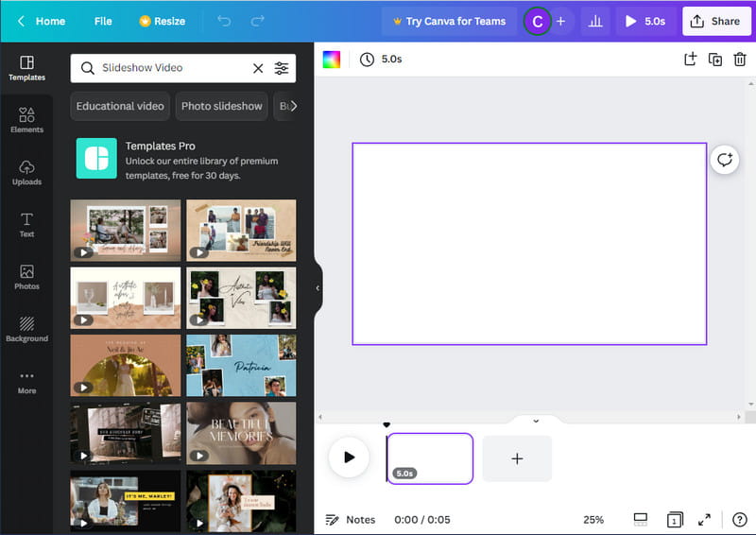
Task: Add a page in the timeline
Action: 517,458
